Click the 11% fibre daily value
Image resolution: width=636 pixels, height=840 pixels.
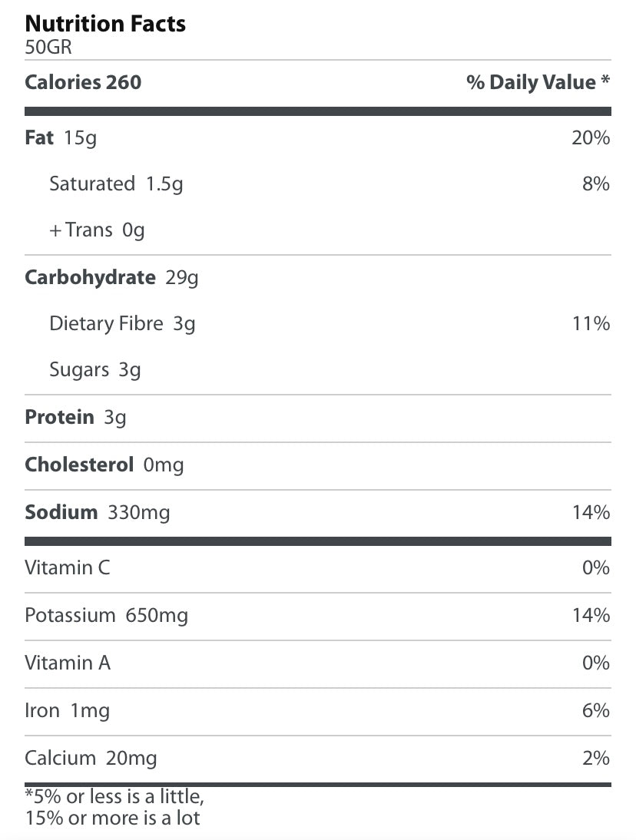click(x=591, y=324)
